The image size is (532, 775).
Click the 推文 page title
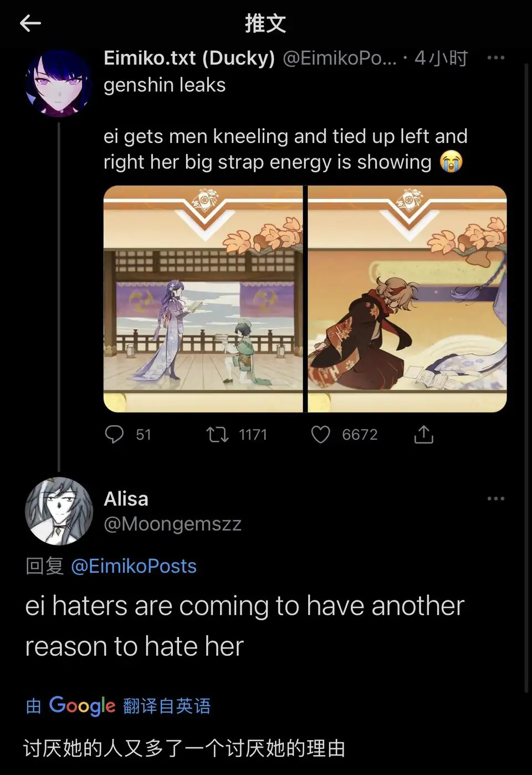266,23
